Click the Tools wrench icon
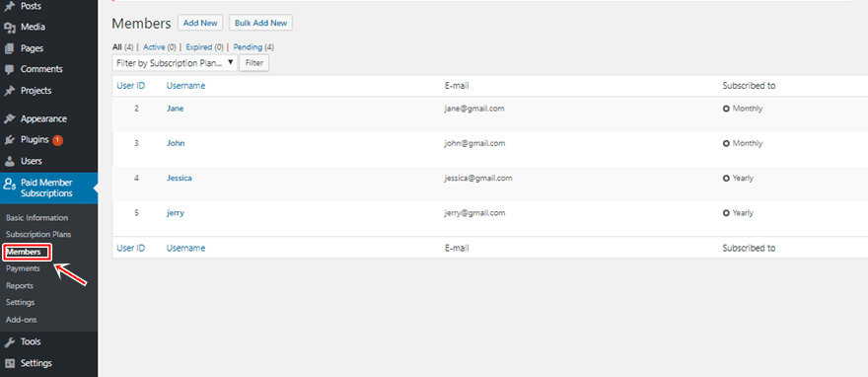This screenshot has height=377, width=868. click(9, 342)
